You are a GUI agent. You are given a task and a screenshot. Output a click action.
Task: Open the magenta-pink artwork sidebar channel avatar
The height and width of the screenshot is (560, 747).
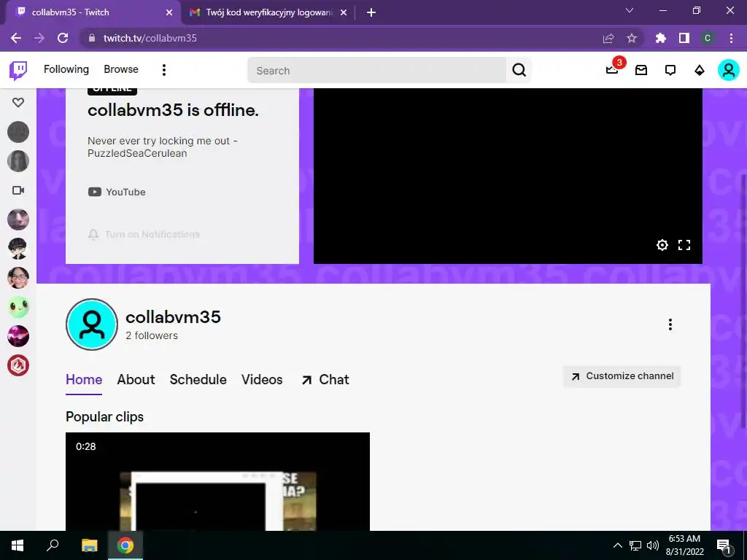click(x=18, y=336)
